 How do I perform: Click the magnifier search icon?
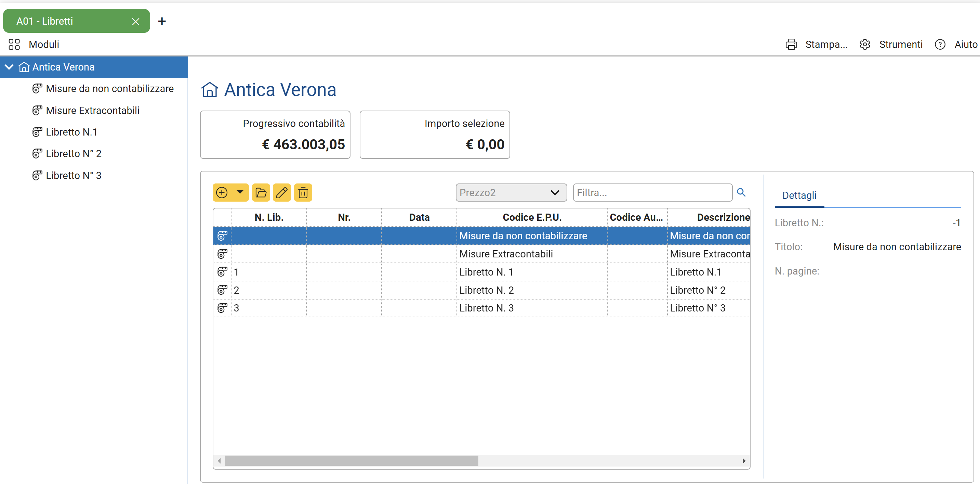(x=741, y=192)
